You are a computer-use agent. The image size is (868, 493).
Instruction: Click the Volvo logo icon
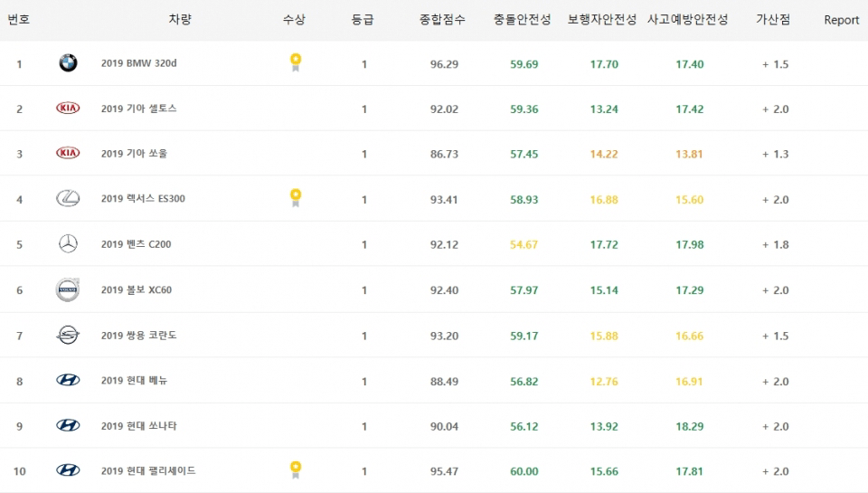pyautogui.click(x=68, y=289)
